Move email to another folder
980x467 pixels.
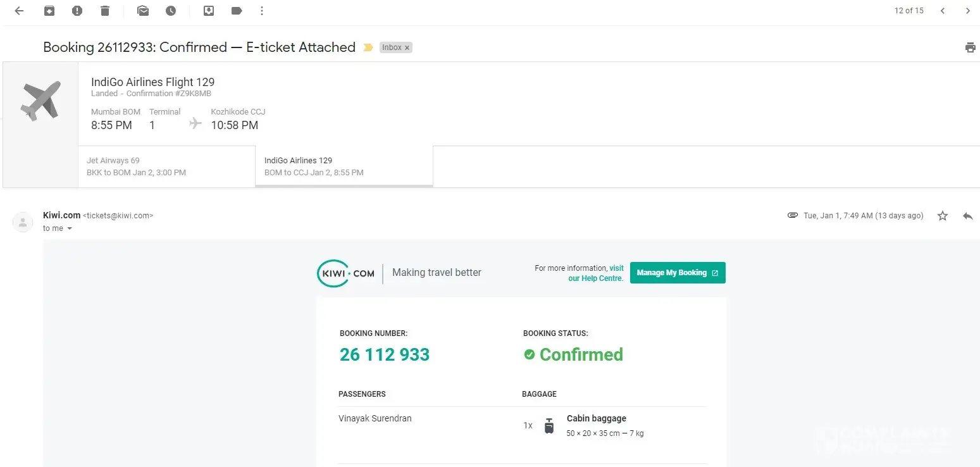click(x=209, y=11)
